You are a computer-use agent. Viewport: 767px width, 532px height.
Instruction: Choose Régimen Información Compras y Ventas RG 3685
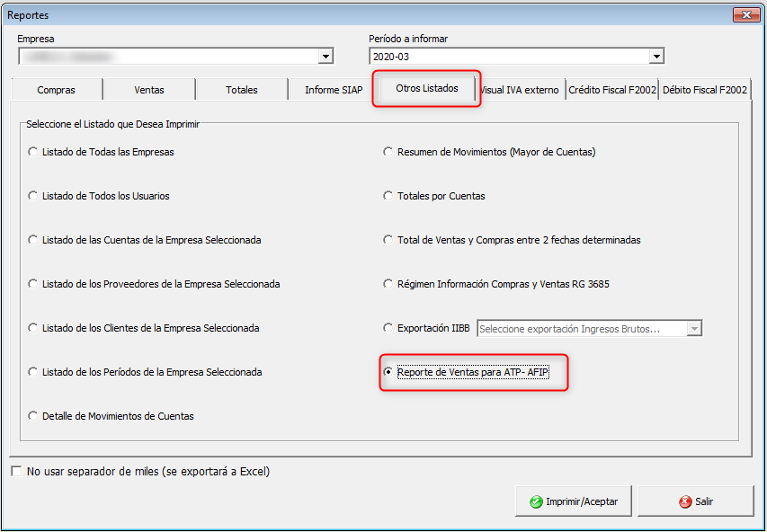pos(388,284)
